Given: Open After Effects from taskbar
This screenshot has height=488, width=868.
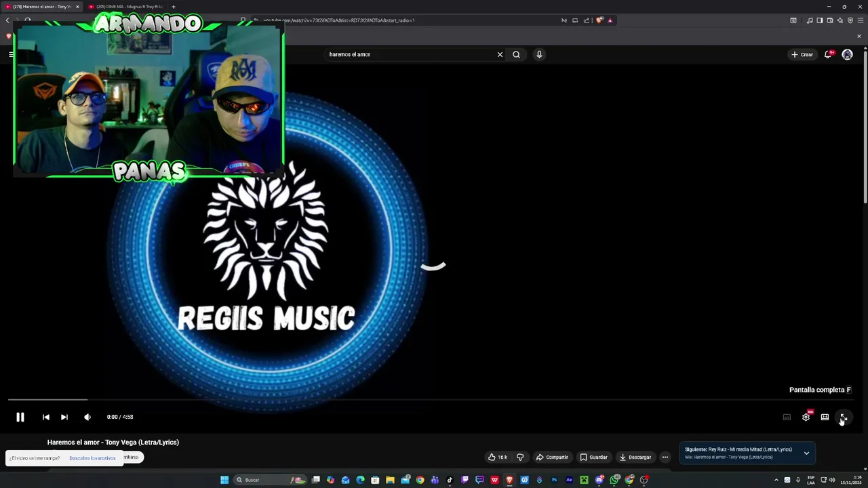Looking at the screenshot, I should pos(569,480).
